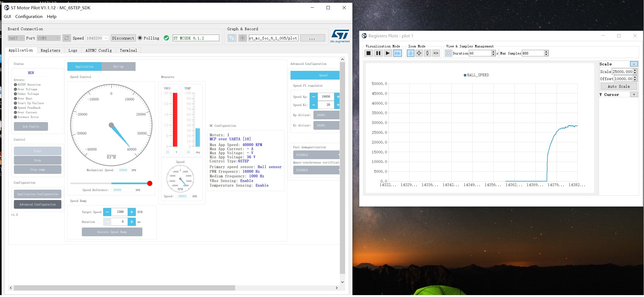The image size is (644, 297).
Task: Click the Stop motor button
Action: [38, 160]
